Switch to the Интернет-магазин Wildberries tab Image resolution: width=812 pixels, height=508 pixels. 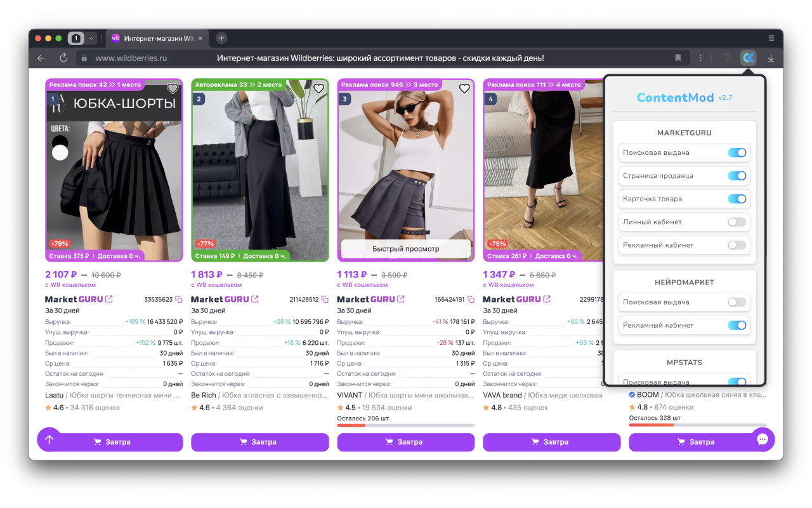click(157, 38)
